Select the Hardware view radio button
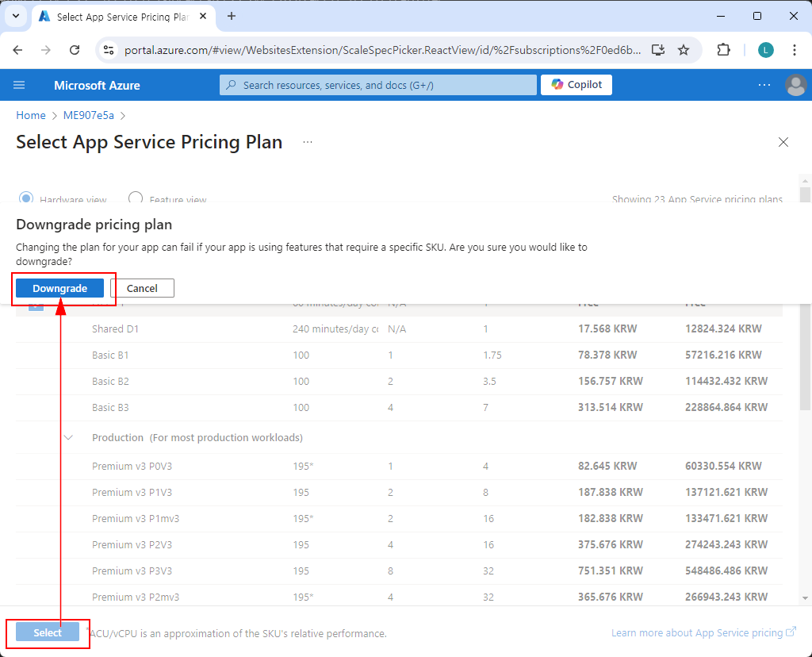Screen dimensions: 812x657 pyautogui.click(x=26, y=198)
